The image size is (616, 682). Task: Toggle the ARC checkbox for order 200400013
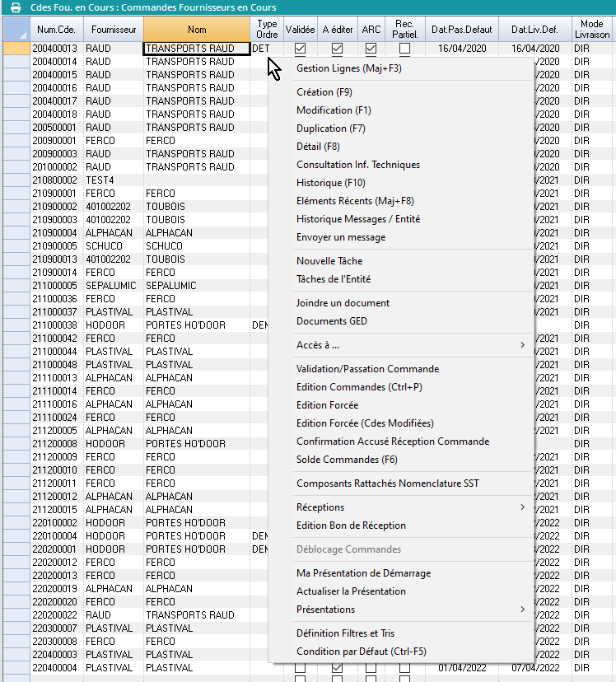click(x=371, y=49)
